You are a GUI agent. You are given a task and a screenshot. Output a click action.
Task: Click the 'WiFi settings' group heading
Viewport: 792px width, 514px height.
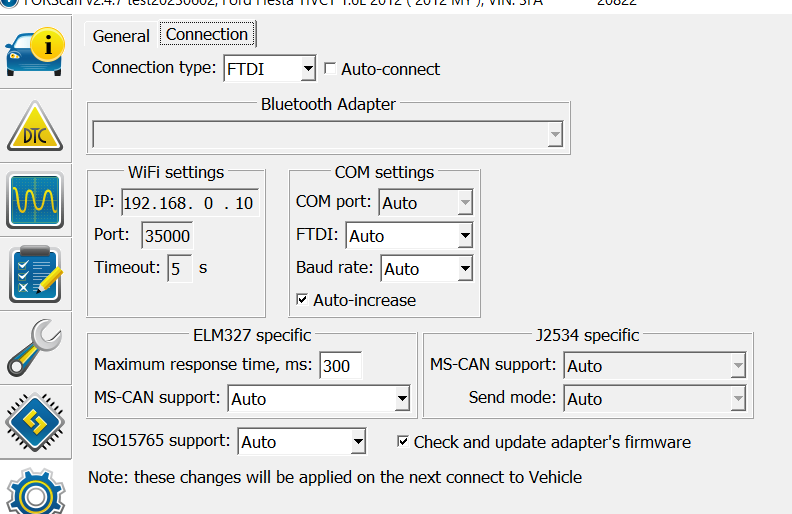[176, 172]
